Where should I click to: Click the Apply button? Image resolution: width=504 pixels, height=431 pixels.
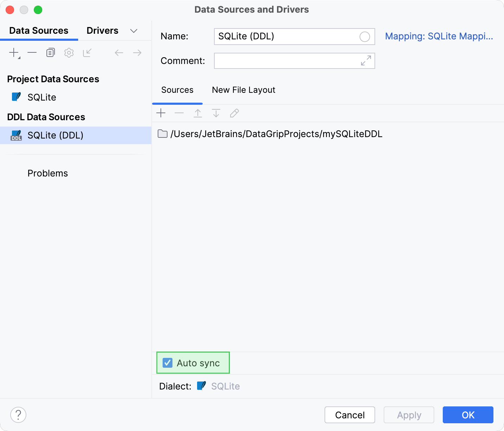(409, 415)
